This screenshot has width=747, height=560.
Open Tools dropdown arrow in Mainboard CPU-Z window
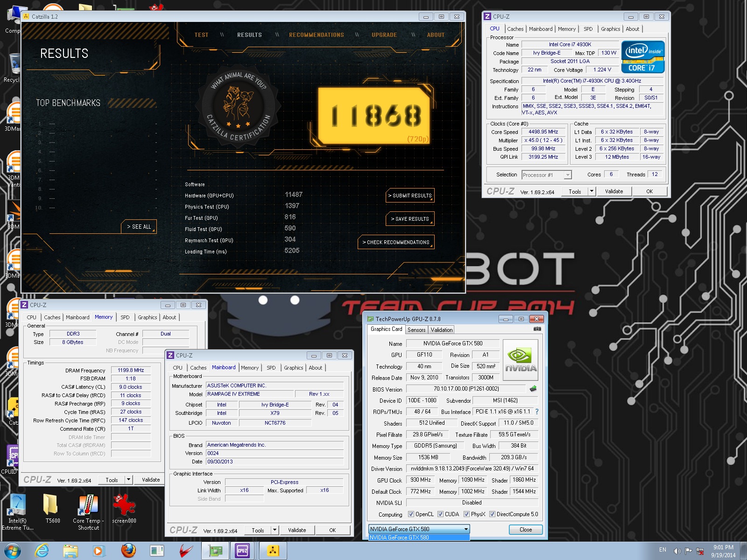coord(275,530)
